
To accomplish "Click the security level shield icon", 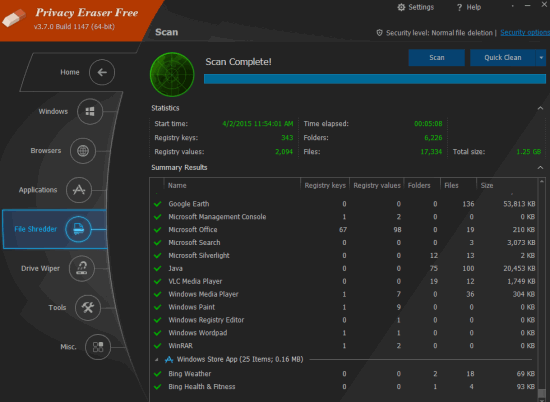I will coord(379,33).
